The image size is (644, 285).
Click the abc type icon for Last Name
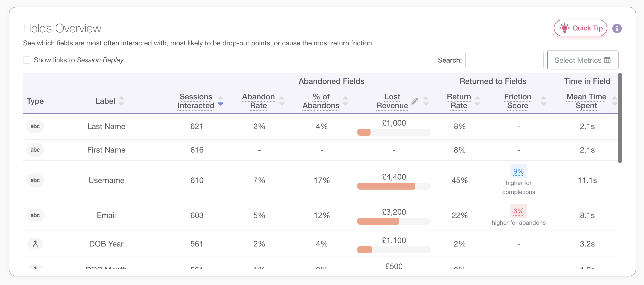tap(35, 126)
